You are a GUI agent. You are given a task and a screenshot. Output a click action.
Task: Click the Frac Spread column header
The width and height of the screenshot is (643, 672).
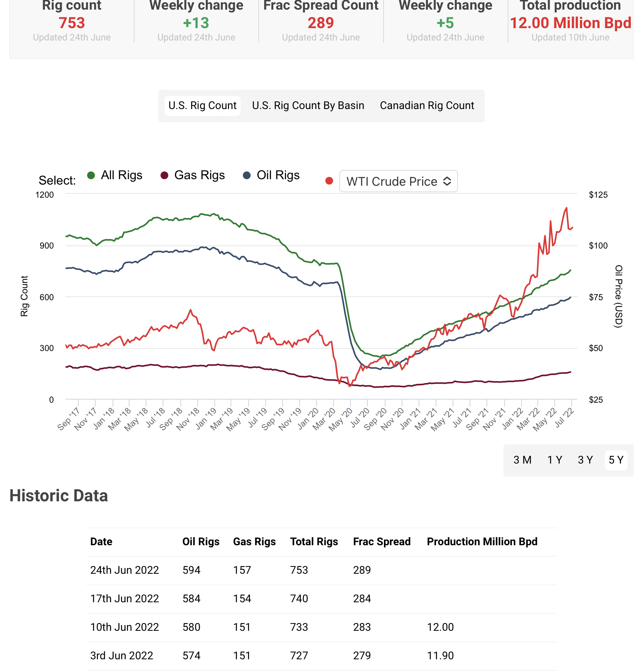382,542
